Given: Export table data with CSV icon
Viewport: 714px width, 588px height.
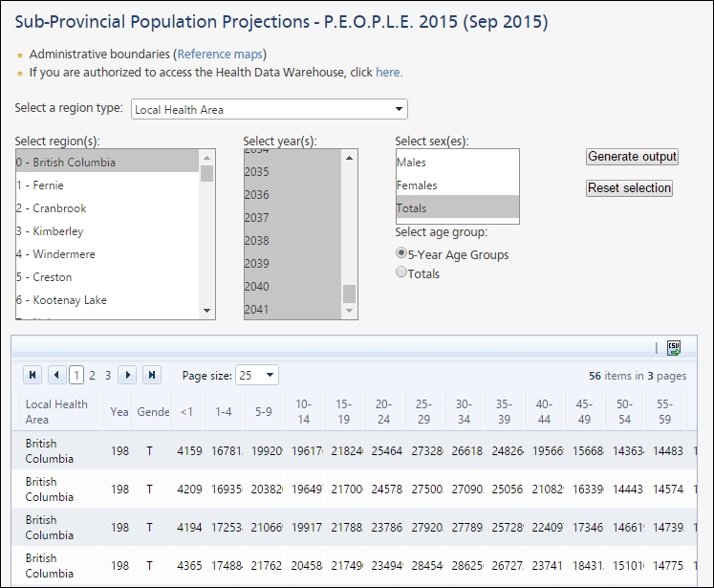Looking at the screenshot, I should pyautogui.click(x=674, y=348).
